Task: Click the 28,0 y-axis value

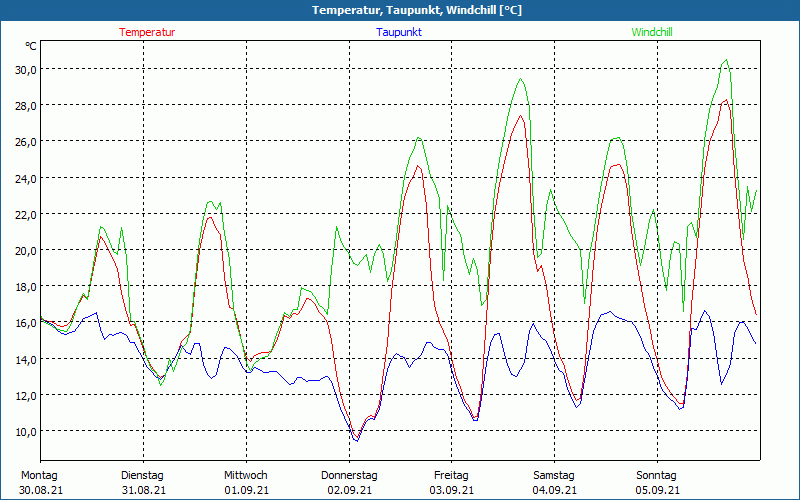Action: tap(25, 106)
